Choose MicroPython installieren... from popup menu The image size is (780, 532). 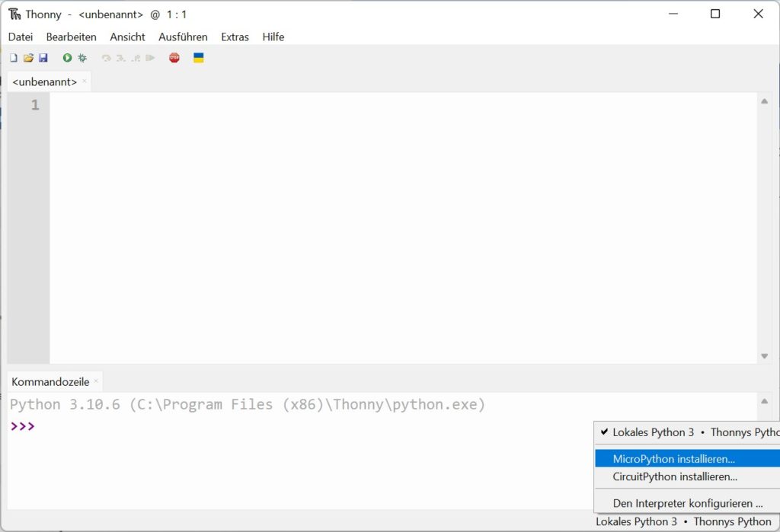(688, 459)
